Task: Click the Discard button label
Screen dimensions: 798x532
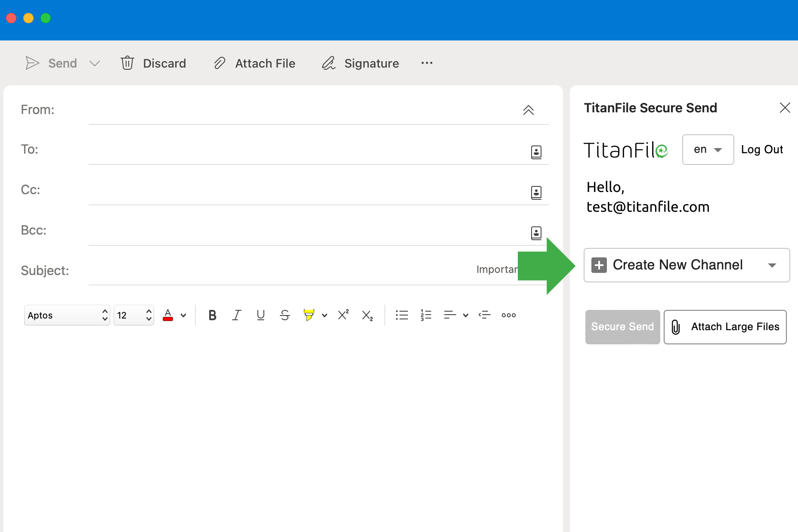Action: 164,63
